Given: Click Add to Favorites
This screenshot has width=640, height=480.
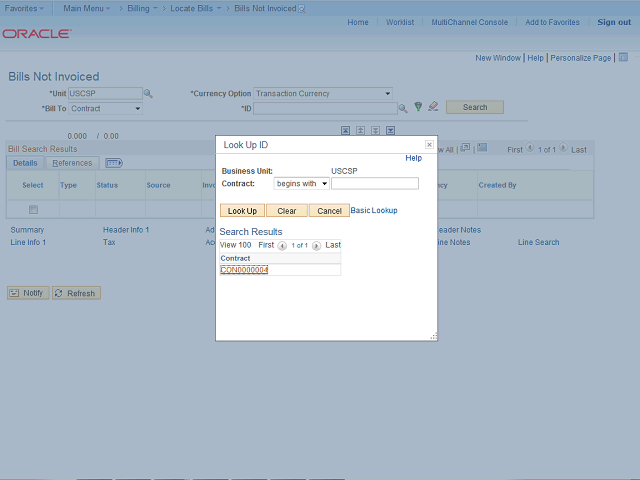Looking at the screenshot, I should pos(552,22).
